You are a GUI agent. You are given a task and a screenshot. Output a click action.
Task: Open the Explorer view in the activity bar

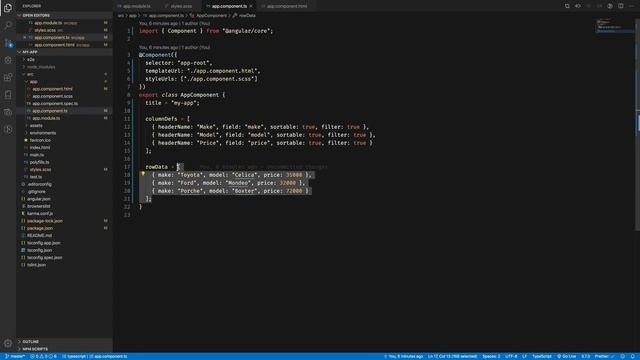pyautogui.click(x=8, y=7)
